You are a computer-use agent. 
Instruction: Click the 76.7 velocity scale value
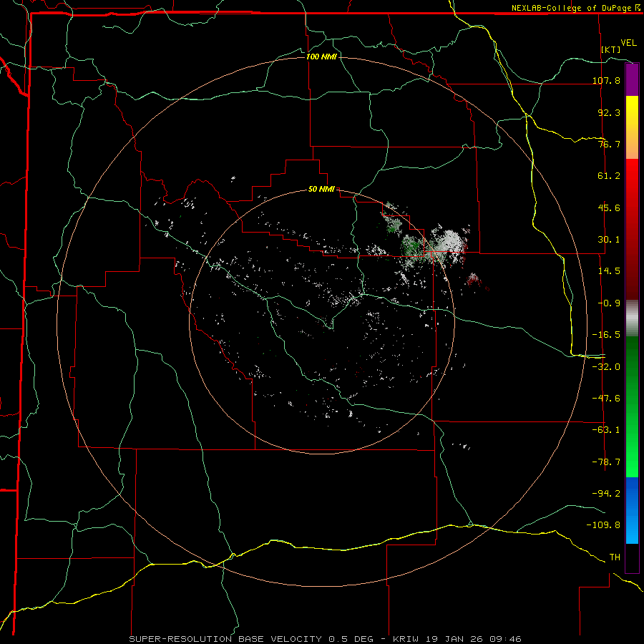tap(609, 144)
